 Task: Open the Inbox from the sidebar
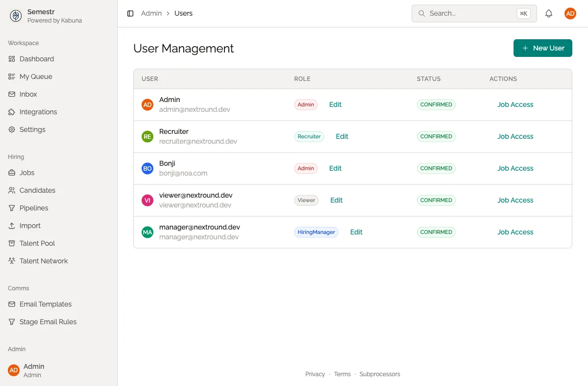[x=28, y=94]
